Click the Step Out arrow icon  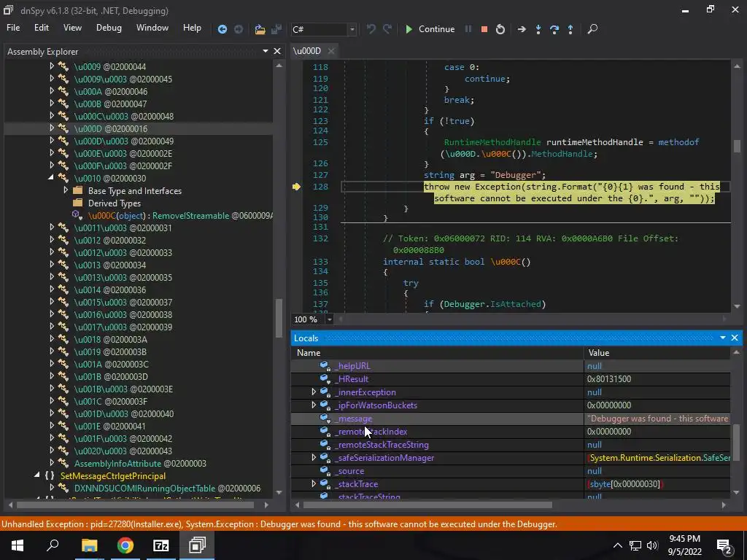(x=570, y=29)
